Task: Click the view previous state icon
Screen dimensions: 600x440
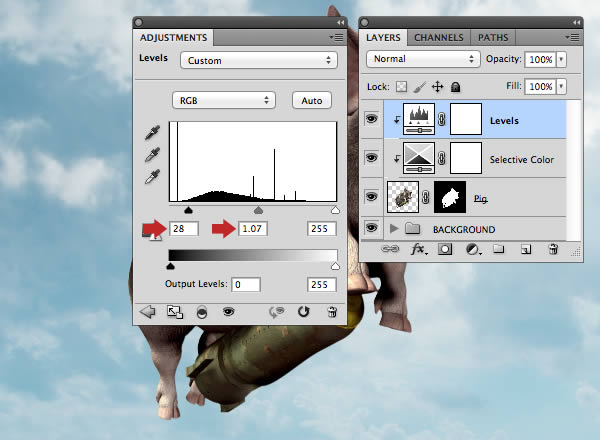Action: (228, 312)
